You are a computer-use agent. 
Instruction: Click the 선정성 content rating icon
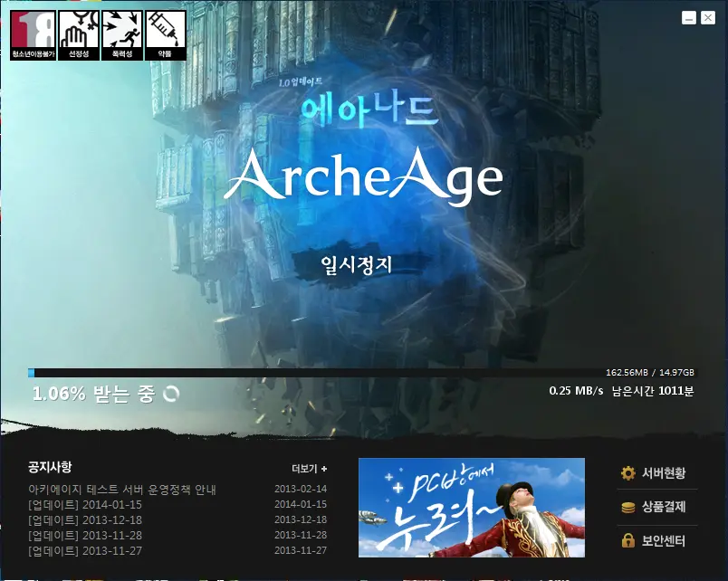click(78, 35)
